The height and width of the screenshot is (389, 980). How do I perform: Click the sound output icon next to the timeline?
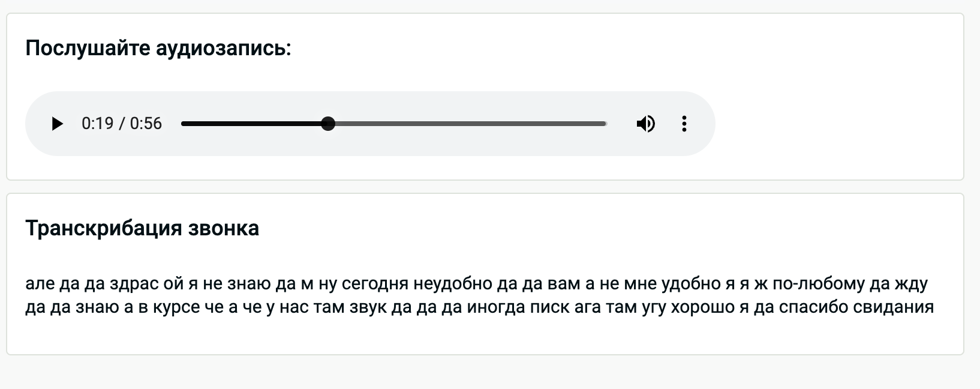point(646,124)
